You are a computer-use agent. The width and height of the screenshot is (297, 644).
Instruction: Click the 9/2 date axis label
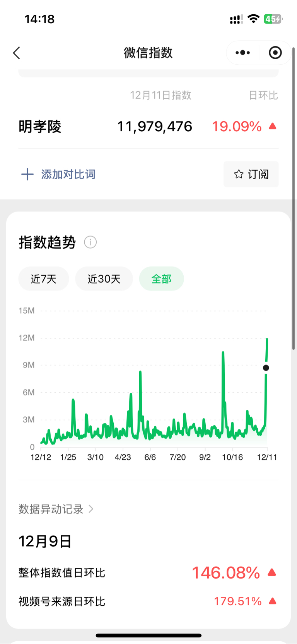coord(205,457)
